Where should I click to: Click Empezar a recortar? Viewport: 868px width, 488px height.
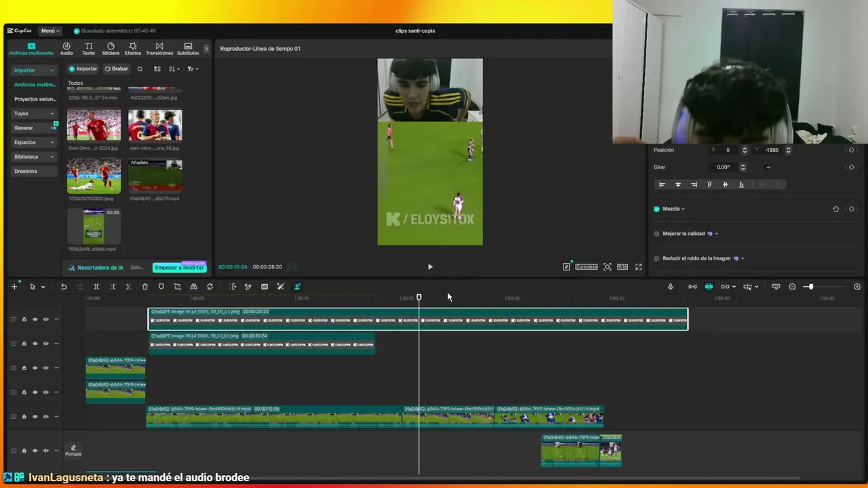(179, 268)
